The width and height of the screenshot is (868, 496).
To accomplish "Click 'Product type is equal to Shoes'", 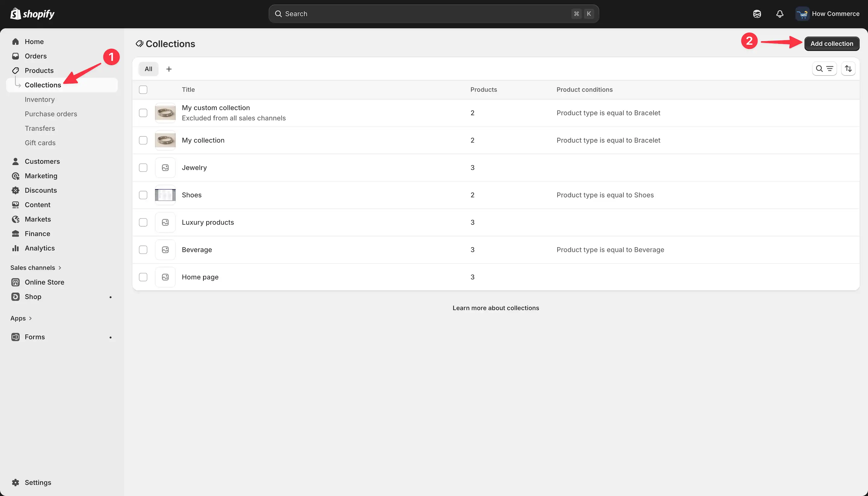I will tap(605, 195).
